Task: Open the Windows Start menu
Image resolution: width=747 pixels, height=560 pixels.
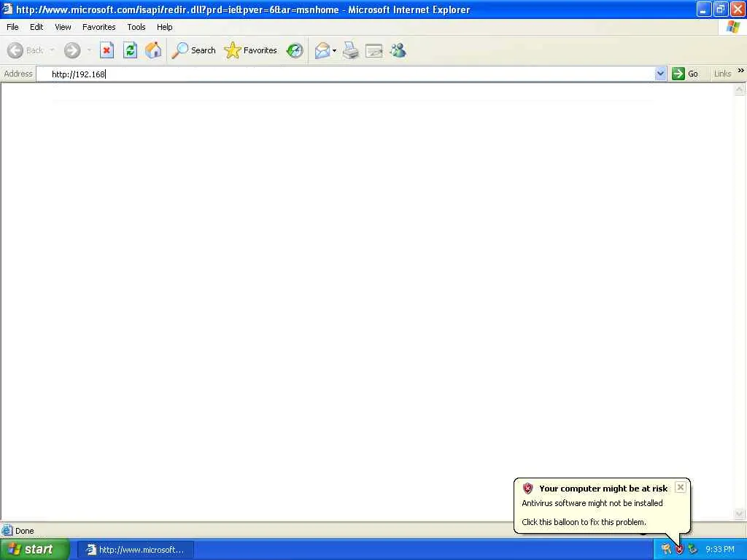Action: click(x=34, y=550)
